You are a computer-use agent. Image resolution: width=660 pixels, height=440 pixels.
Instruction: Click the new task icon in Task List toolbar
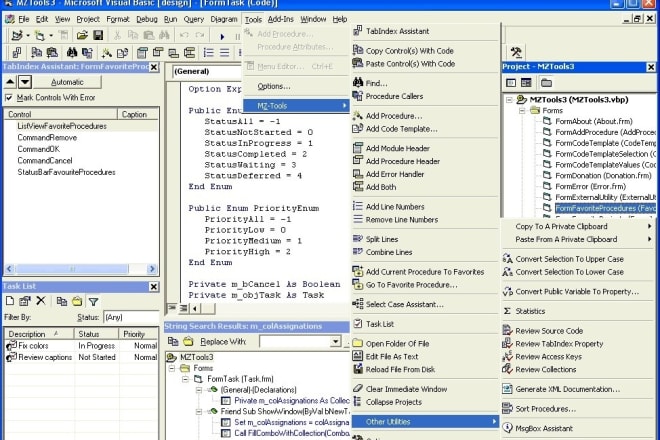[10, 301]
